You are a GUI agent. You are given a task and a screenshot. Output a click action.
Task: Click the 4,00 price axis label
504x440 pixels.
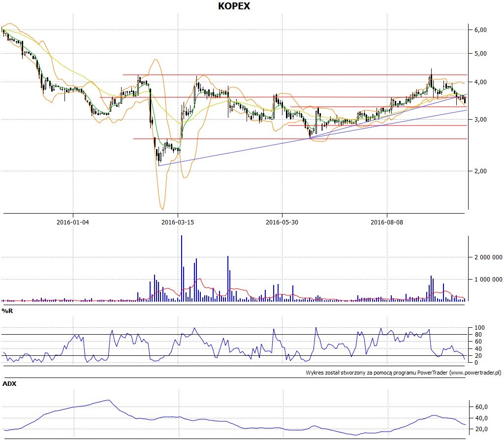[480, 82]
